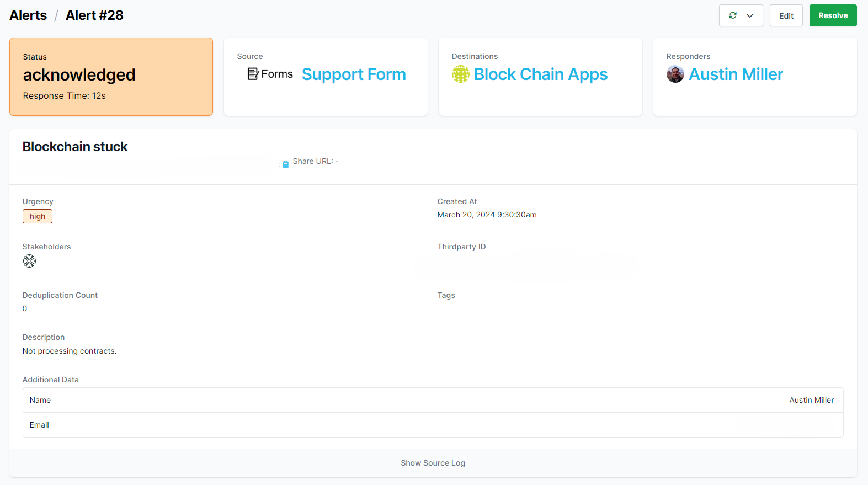This screenshot has height=485, width=868.
Task: Expand the dropdown chevron beside refresh
Action: (750, 15)
